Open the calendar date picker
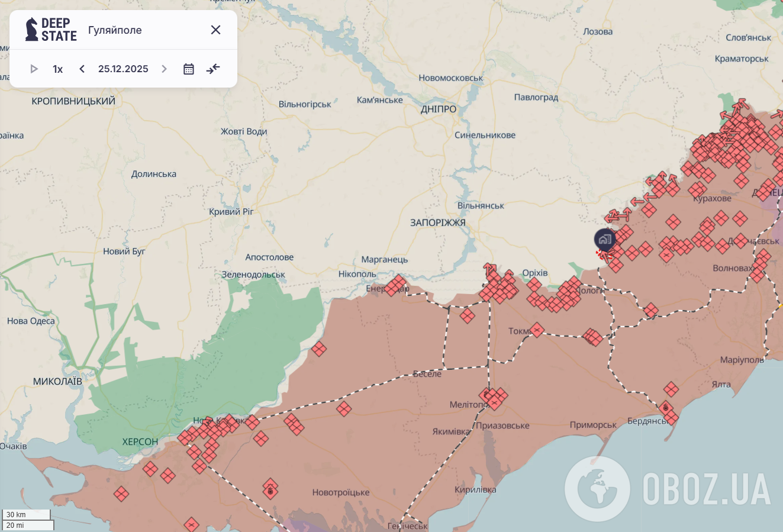Screen dimensions: 783x532 189,69
